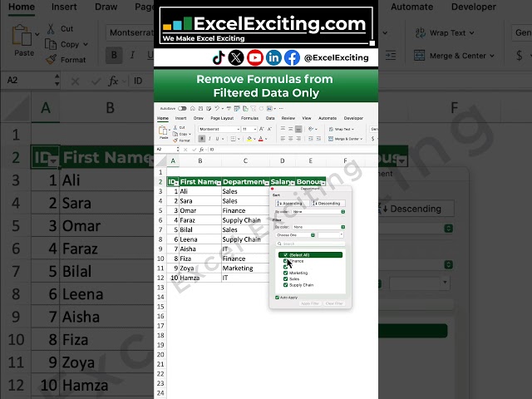Click Cut scissors in center Excel ribbon
532x399 pixels.
175,127
